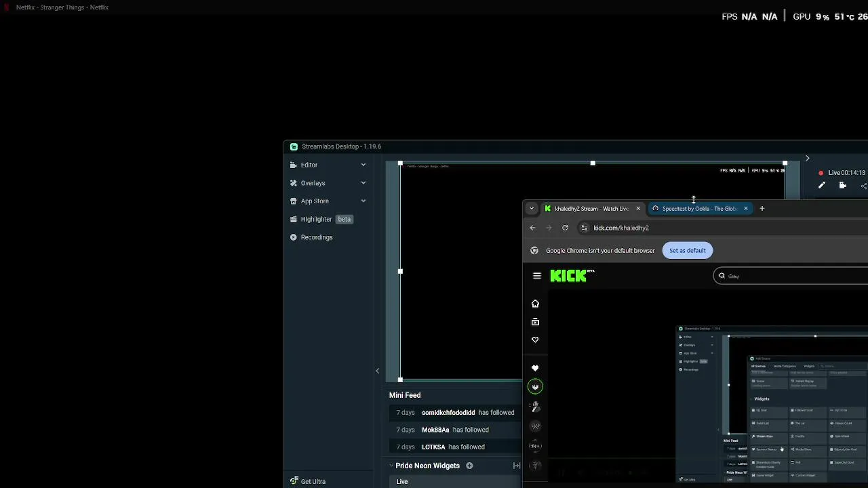Collapse the Streamlabs sidebar with left arrow

(x=378, y=371)
